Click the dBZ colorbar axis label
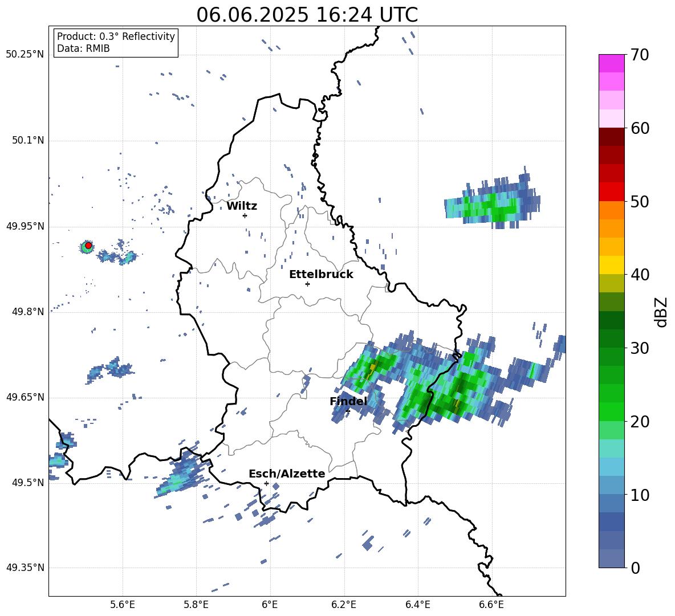Image resolution: width=675 pixels, height=616 pixels. pyautogui.click(x=661, y=312)
